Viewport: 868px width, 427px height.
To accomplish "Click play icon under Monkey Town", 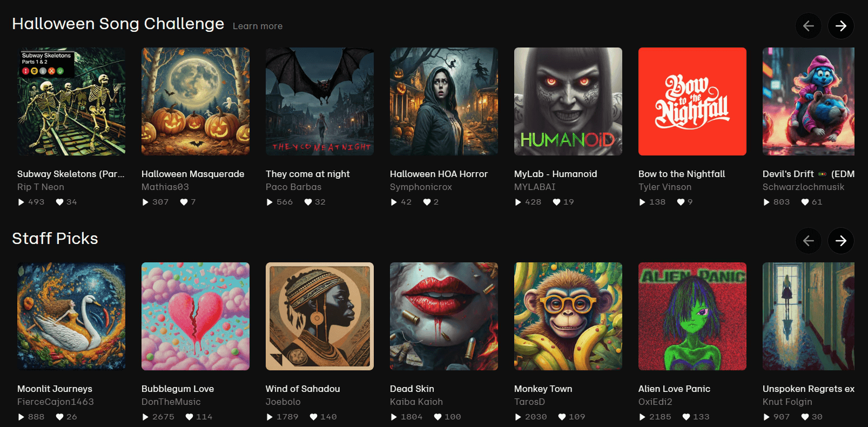I will pyautogui.click(x=518, y=417).
